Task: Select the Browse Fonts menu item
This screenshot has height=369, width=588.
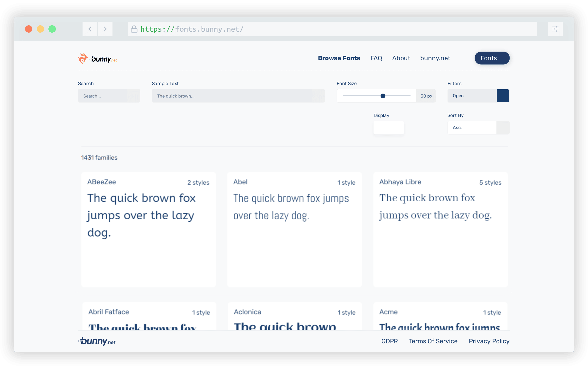Action: [x=339, y=58]
